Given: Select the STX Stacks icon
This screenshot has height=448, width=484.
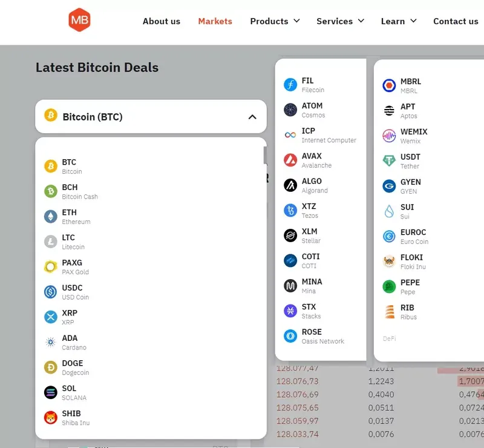Looking at the screenshot, I should [290, 311].
